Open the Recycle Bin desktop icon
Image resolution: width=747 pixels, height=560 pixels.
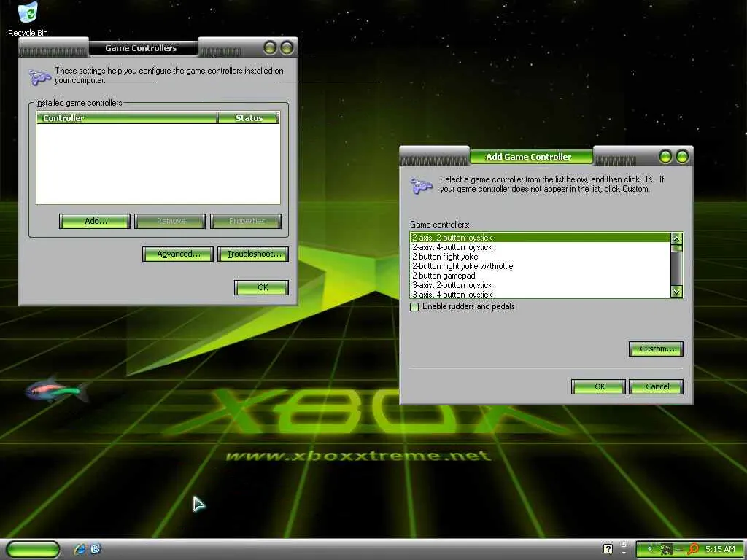point(28,19)
